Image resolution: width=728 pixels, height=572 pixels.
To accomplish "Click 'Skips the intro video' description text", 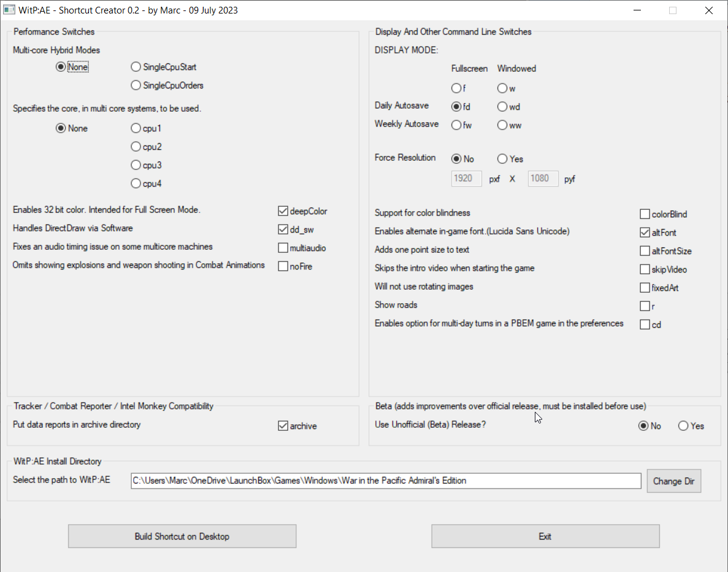I will [454, 268].
